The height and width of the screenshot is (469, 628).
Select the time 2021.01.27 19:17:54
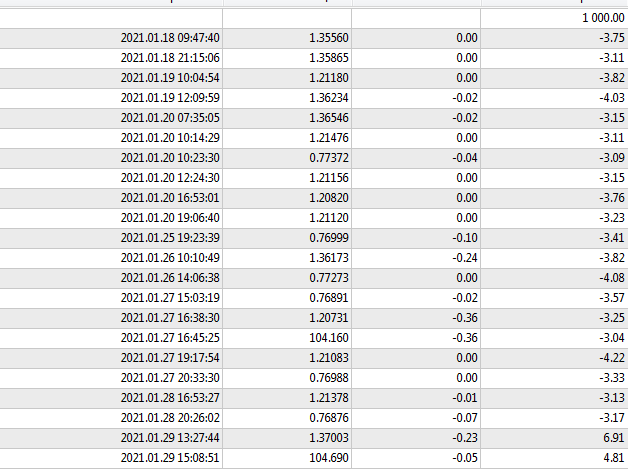click(x=170, y=358)
